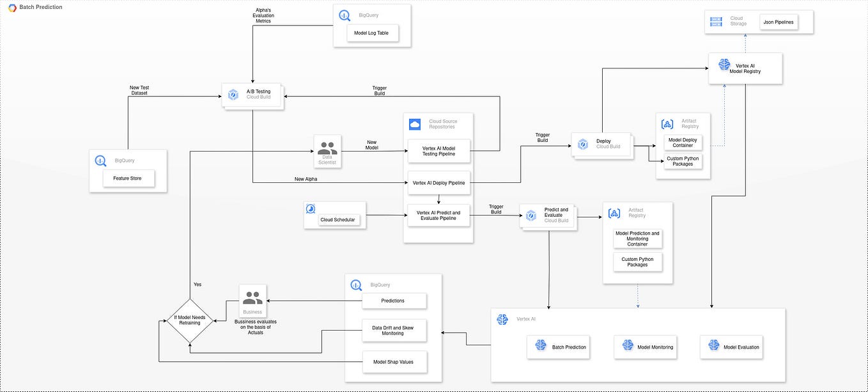Click the Predictions node under BigQuery
Viewport: 868px width, 392px height.
coord(394,301)
